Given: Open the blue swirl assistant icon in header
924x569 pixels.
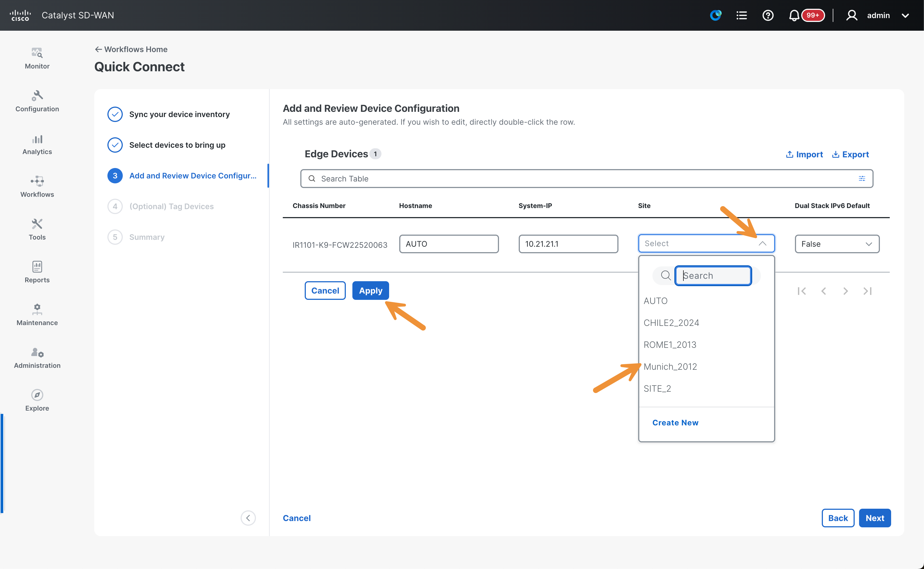Looking at the screenshot, I should (x=715, y=15).
